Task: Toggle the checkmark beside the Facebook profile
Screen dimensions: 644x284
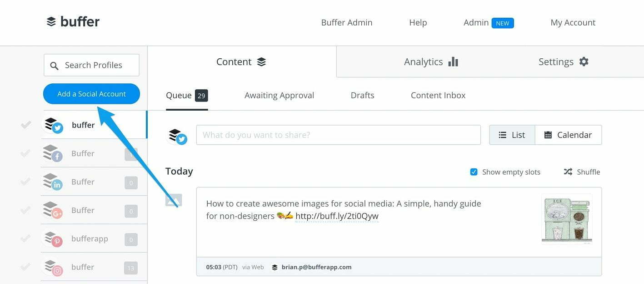Action: [25, 153]
